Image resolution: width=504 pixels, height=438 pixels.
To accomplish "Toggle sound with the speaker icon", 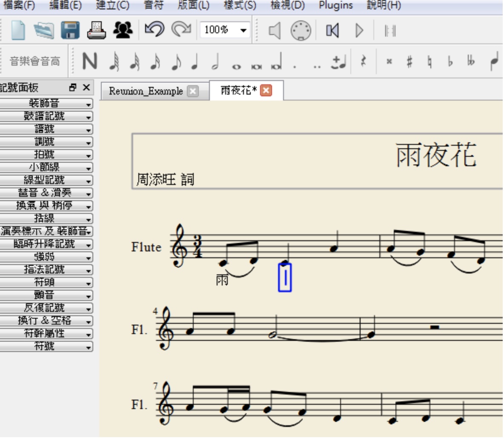I will click(275, 31).
